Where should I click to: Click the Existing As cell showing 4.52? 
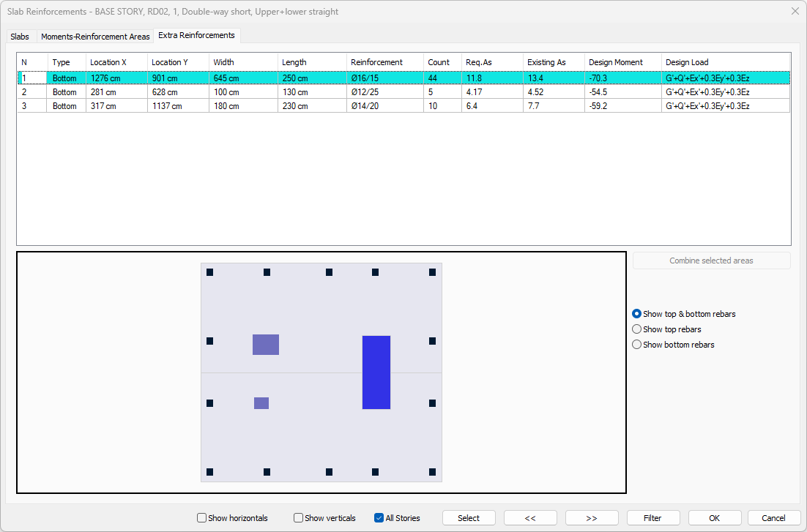(554, 92)
